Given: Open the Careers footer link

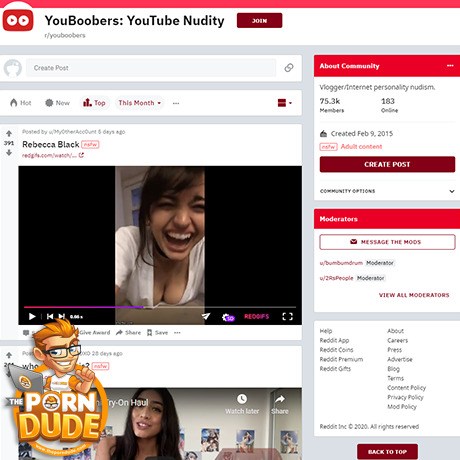Looking at the screenshot, I should pyautogui.click(x=398, y=340).
